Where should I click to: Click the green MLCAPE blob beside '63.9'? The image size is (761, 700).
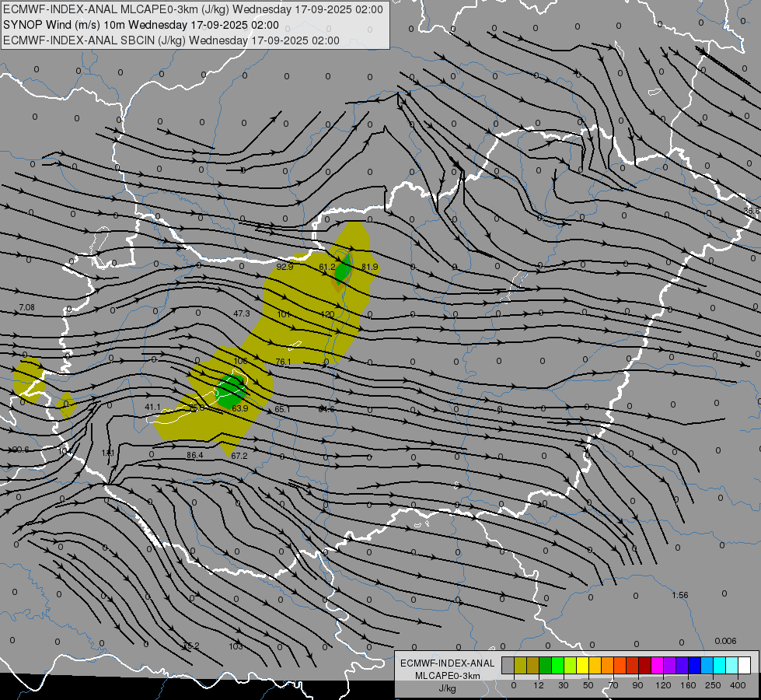pos(230,391)
